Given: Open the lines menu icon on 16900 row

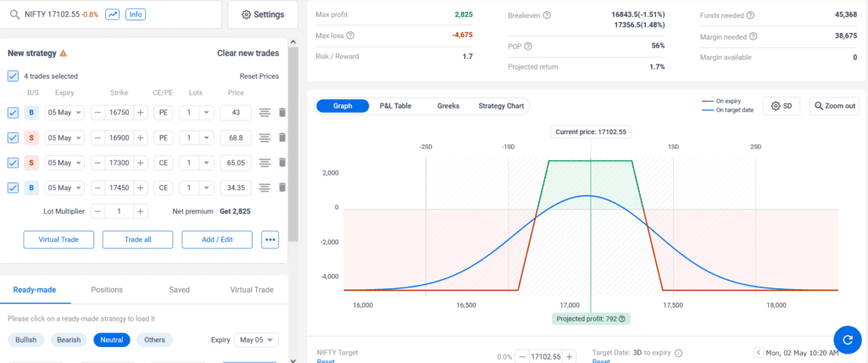Looking at the screenshot, I should pyautogui.click(x=264, y=137).
